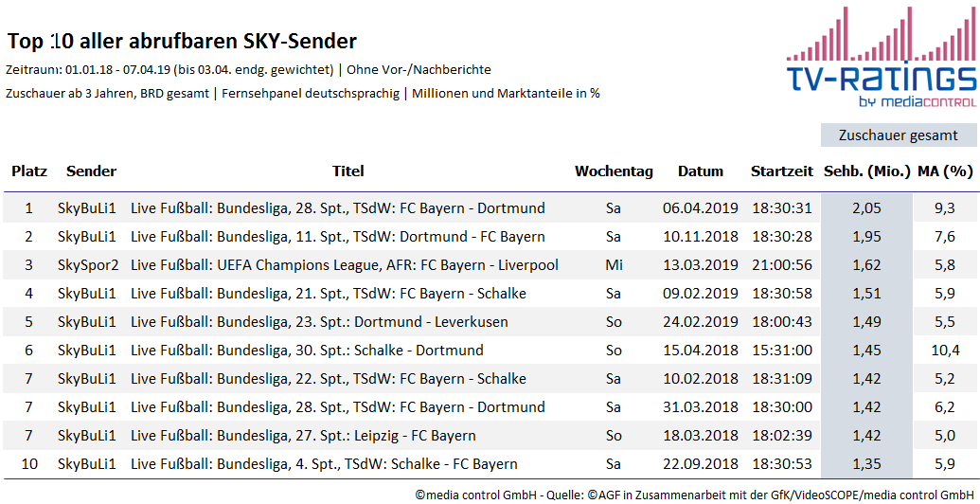This screenshot has height=504, width=980.
Task: Click the heading Top 10 aller abrufbaren SKY-Sender
Action: click(x=182, y=42)
